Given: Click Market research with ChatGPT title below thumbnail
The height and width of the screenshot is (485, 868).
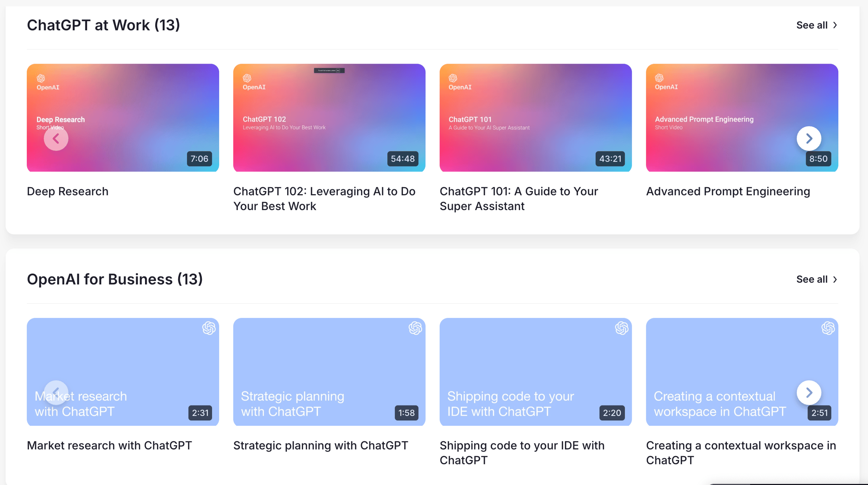Looking at the screenshot, I should pos(109,445).
